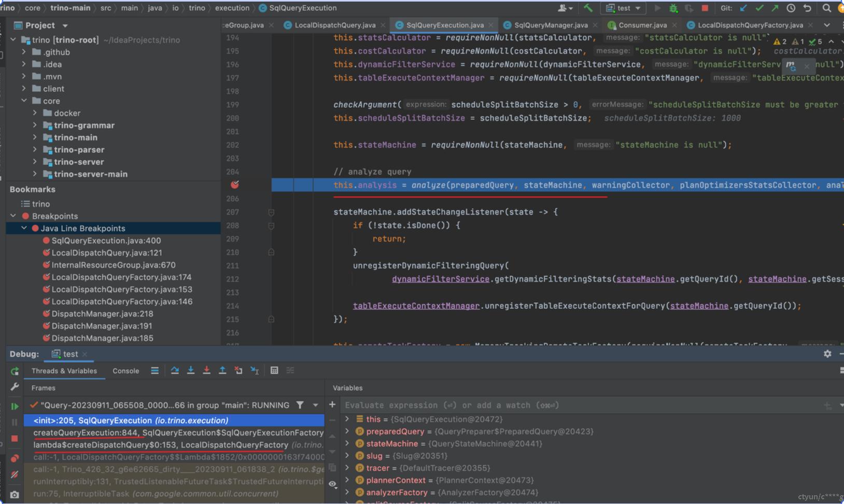Click the Step Out icon
844x504 pixels.
tap(222, 370)
